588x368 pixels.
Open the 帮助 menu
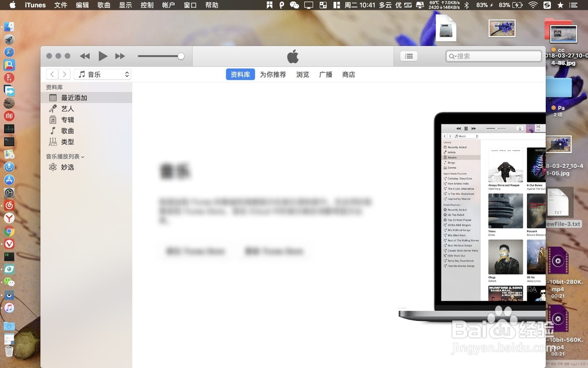pos(212,5)
